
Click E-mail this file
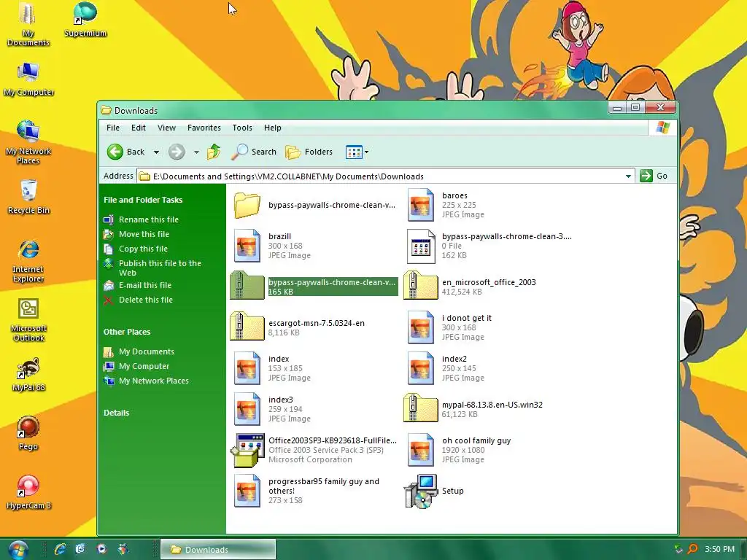coord(145,285)
